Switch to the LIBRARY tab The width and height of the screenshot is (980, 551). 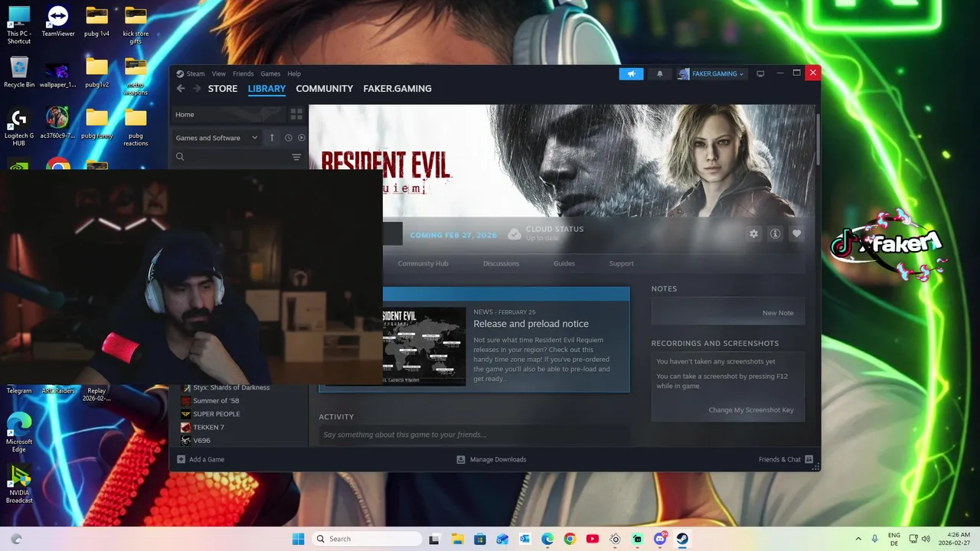266,89
